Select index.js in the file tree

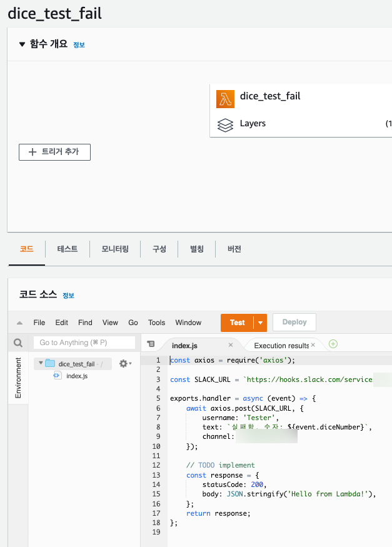[x=76, y=376]
